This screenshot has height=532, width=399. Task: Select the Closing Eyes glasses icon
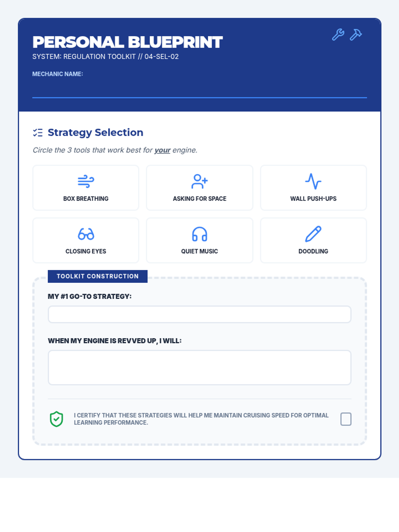click(86, 234)
